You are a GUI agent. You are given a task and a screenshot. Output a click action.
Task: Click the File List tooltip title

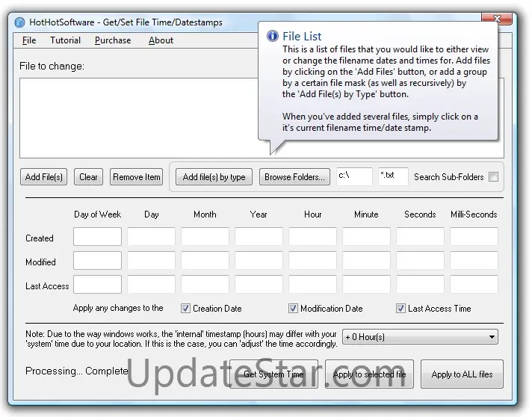[302, 36]
